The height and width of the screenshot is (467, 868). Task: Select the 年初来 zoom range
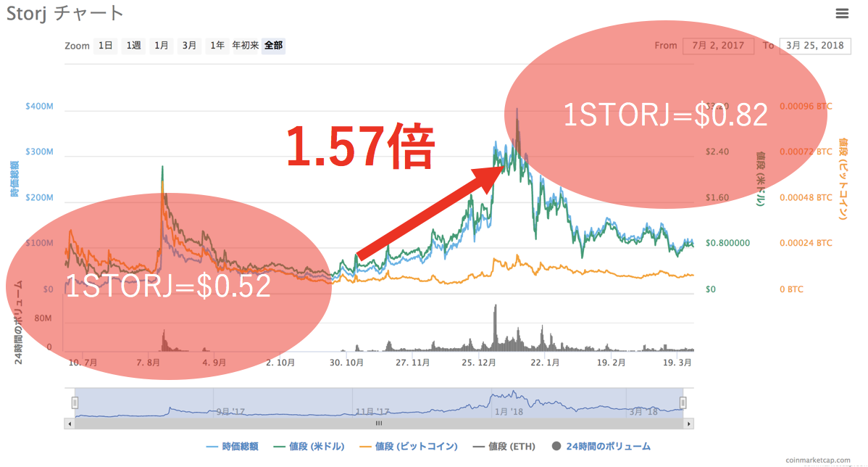click(x=245, y=46)
